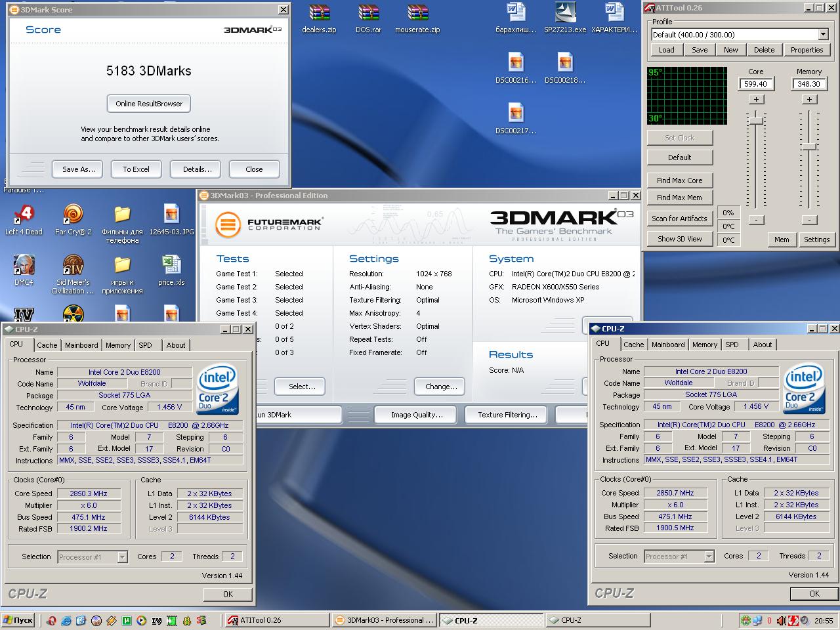The image size is (840, 630).
Task: Click the Delete profile button in ATITool
Action: [x=764, y=50]
